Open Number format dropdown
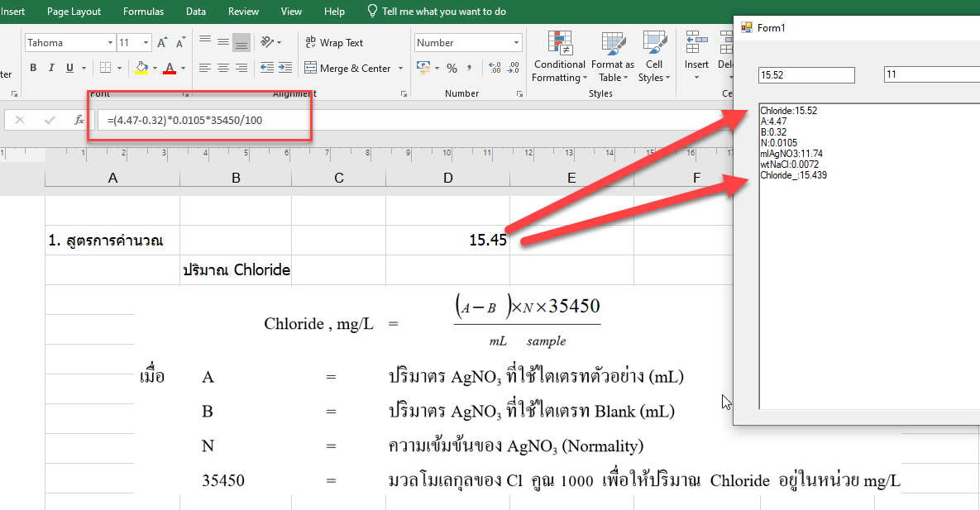Image resolution: width=980 pixels, height=510 pixels. [516, 42]
